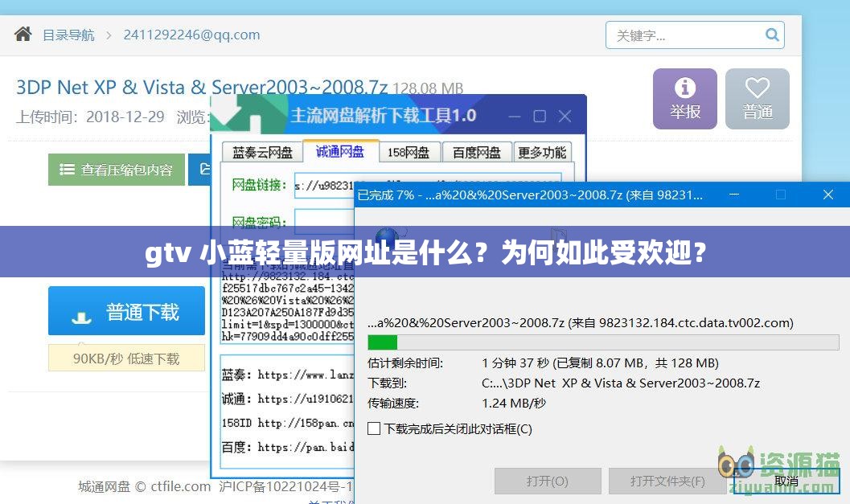Click the 关键字 search input field
This screenshot has height=504, width=850.
click(684, 35)
